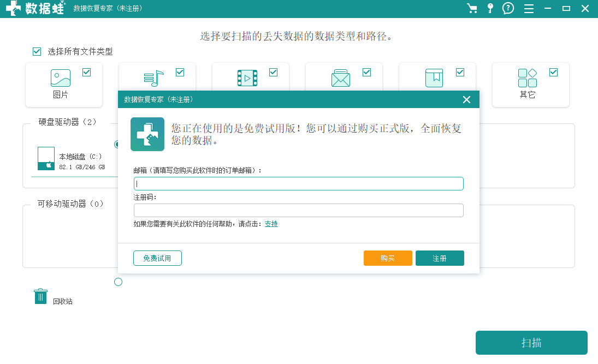The image size is (598, 364).
Task: Open help via the question mark icon
Action: 508,9
